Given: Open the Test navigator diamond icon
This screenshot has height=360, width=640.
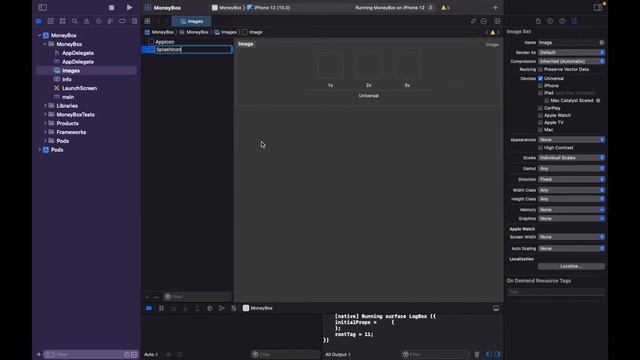Looking at the screenshot, I should [x=98, y=21].
